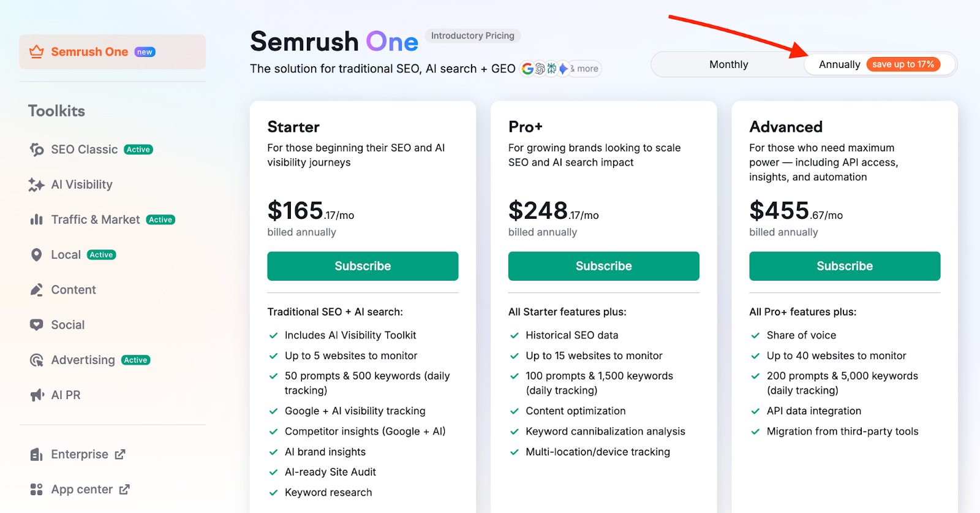Click the Content pencil icon
This screenshot has height=513, width=980.
click(x=37, y=289)
